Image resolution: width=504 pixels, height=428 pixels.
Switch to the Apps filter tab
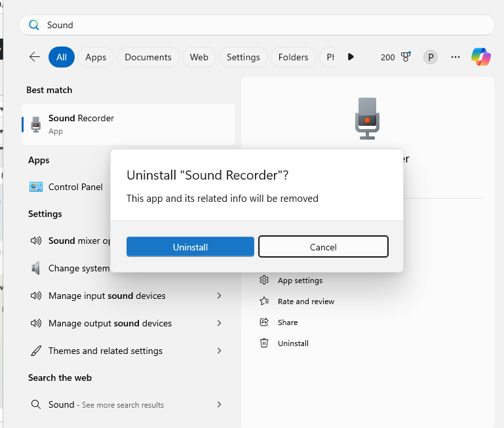[x=96, y=57]
